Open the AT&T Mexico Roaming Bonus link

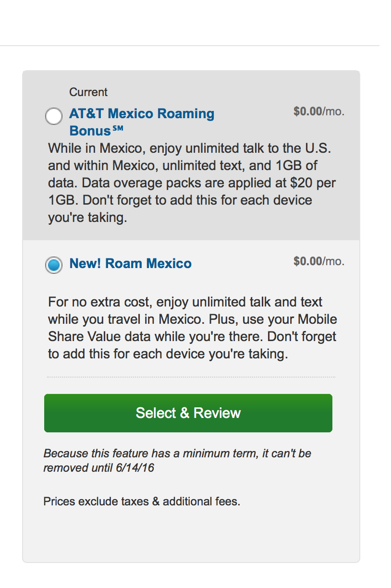142,114
